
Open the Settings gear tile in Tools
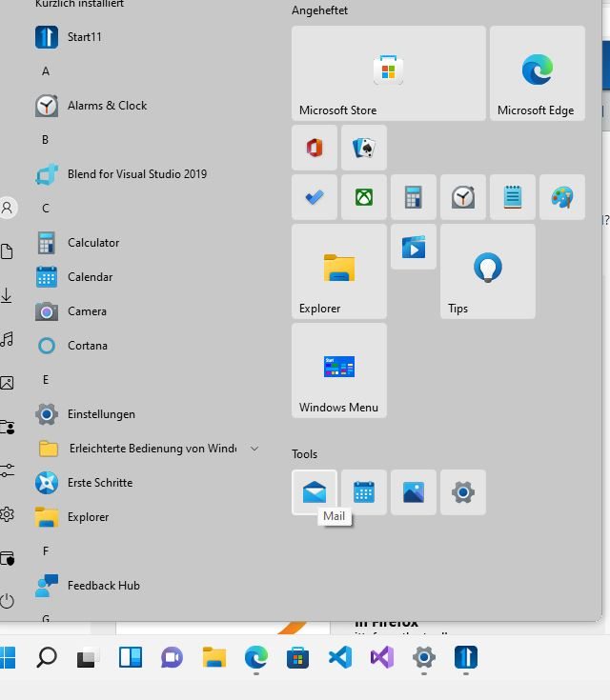pos(463,492)
